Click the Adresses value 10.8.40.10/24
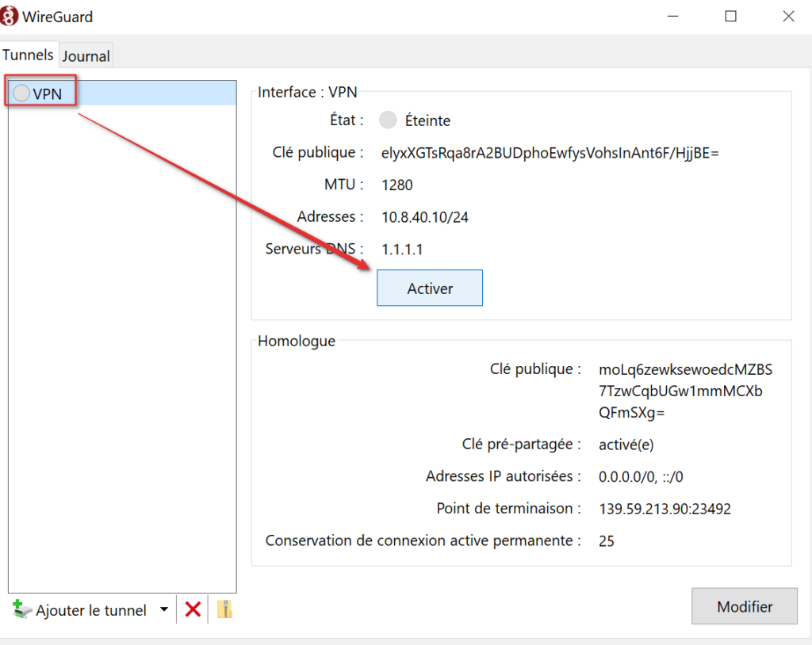This screenshot has height=645, width=812. (424, 217)
